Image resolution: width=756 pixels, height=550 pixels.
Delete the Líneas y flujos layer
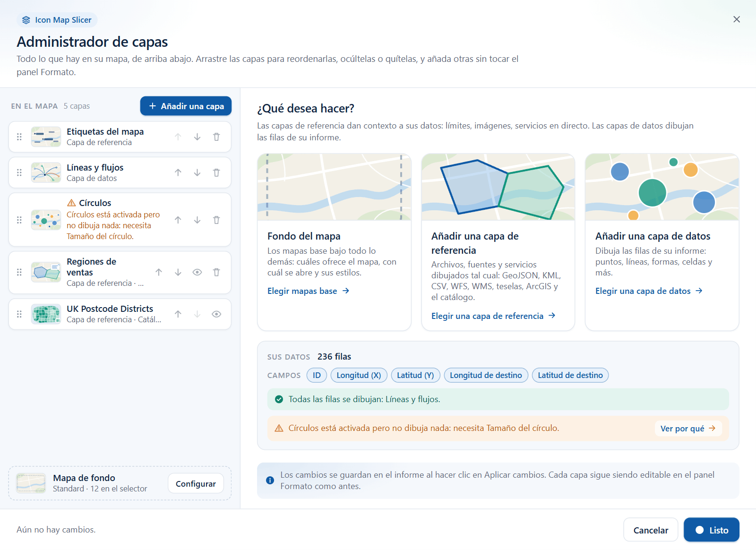click(216, 173)
